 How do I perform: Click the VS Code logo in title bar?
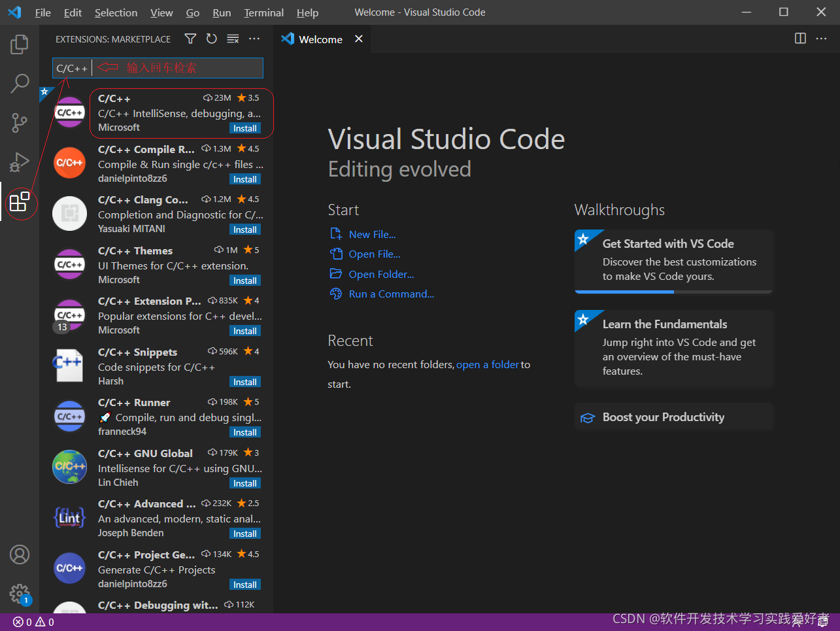(14, 12)
